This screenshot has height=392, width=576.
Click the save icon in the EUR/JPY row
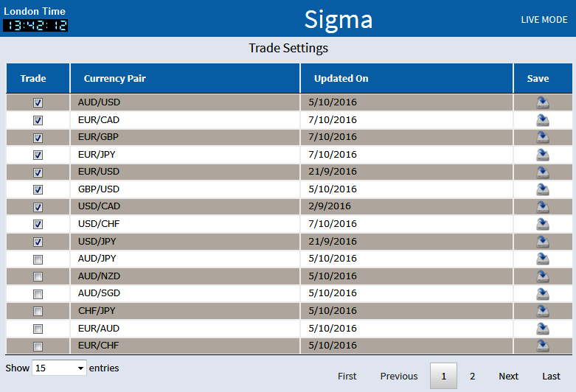pos(543,155)
